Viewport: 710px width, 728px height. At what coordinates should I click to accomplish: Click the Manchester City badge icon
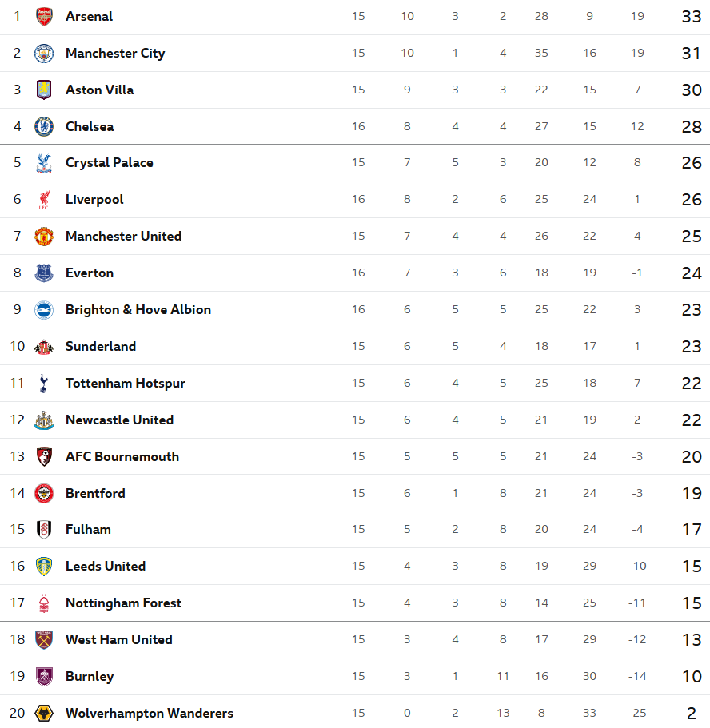(x=44, y=54)
